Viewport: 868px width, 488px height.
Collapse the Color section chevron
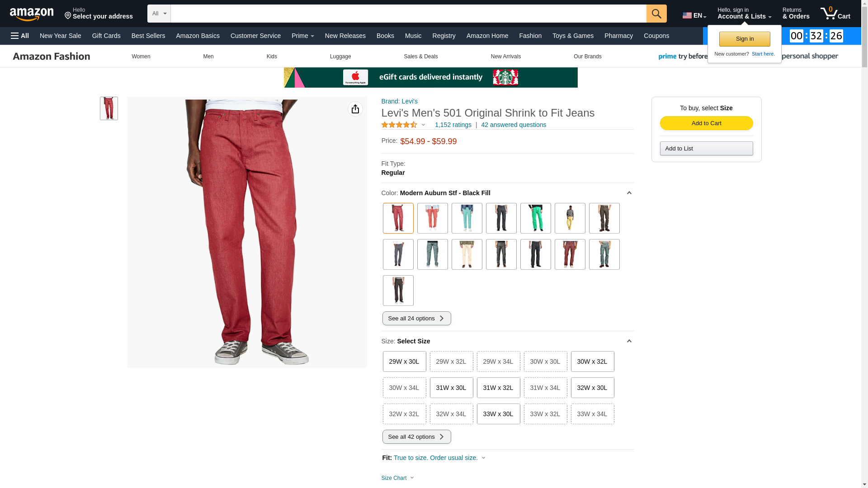pos(629,193)
